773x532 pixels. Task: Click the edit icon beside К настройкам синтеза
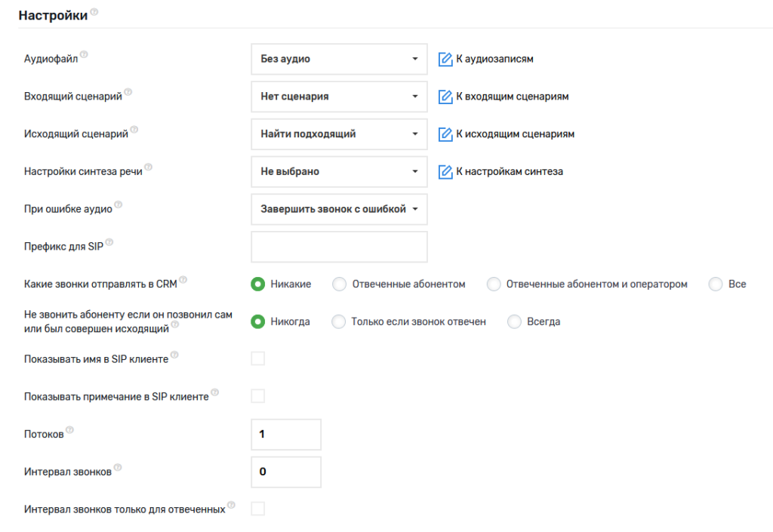click(x=445, y=171)
